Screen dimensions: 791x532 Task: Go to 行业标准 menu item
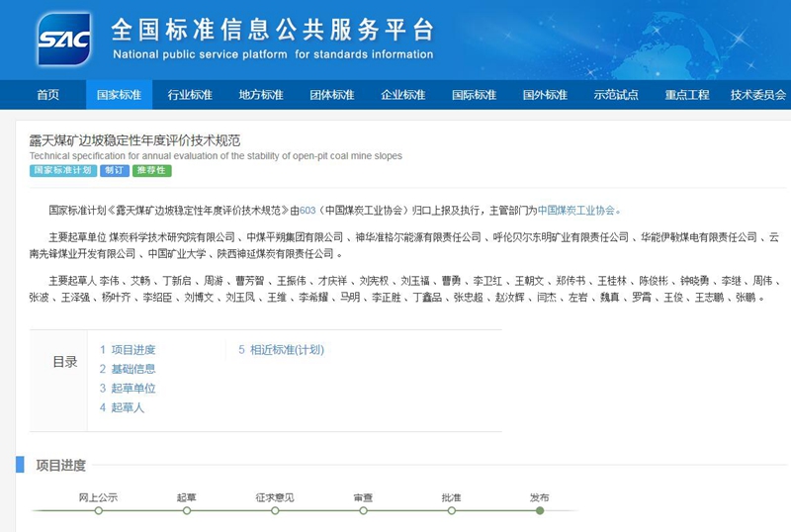190,95
